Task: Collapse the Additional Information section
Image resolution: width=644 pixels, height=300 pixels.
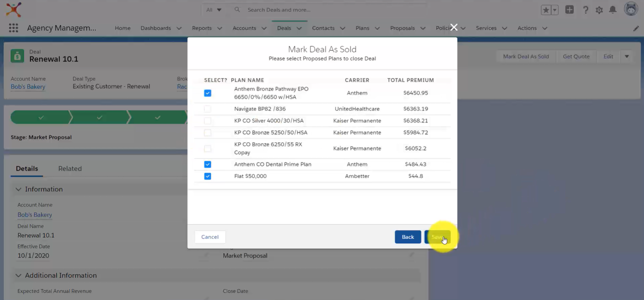Action: coord(18,275)
